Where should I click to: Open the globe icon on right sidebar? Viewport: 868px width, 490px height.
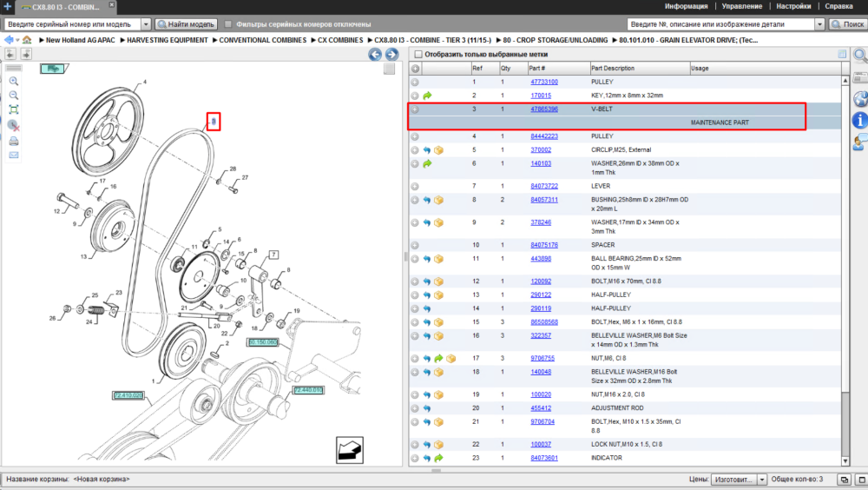pos(860,99)
